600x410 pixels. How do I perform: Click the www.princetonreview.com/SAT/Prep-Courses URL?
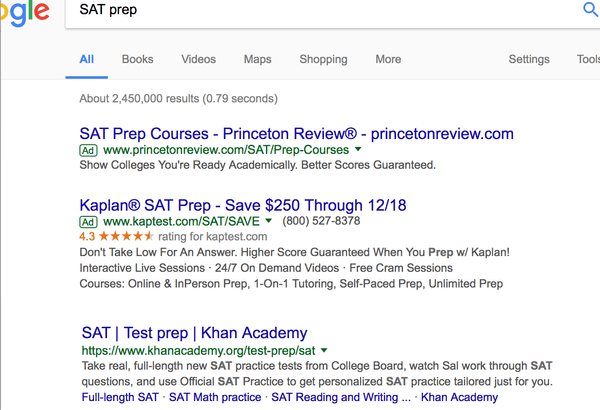click(226, 150)
